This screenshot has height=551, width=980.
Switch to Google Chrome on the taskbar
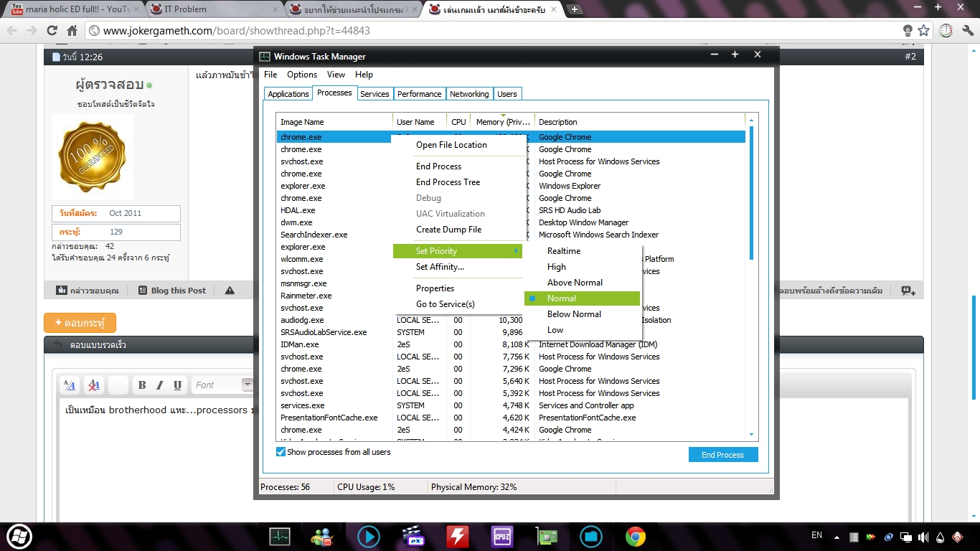point(635,536)
